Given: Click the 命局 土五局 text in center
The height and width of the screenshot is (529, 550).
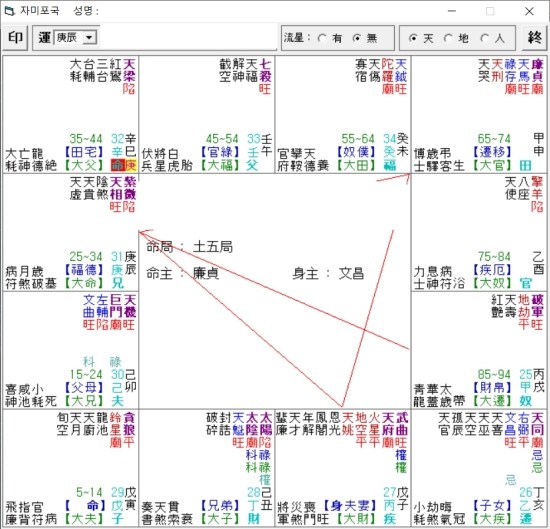Looking at the screenshot, I should click(x=189, y=247).
